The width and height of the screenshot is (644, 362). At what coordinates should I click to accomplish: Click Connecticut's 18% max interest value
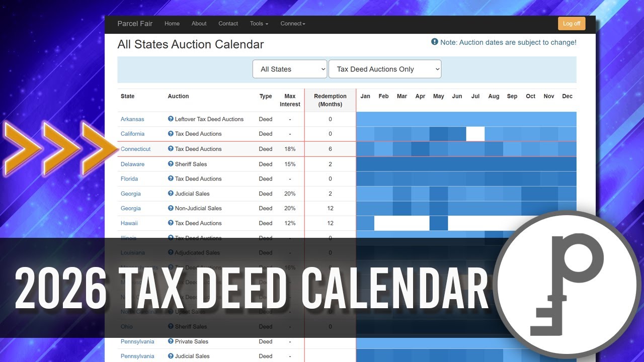[290, 149]
